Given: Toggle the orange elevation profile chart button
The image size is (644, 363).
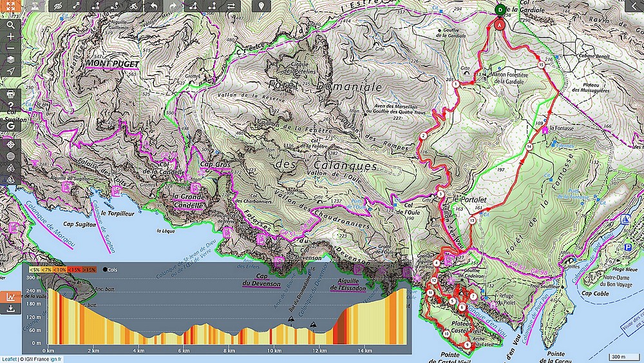Looking at the screenshot, I should click(x=10, y=297).
